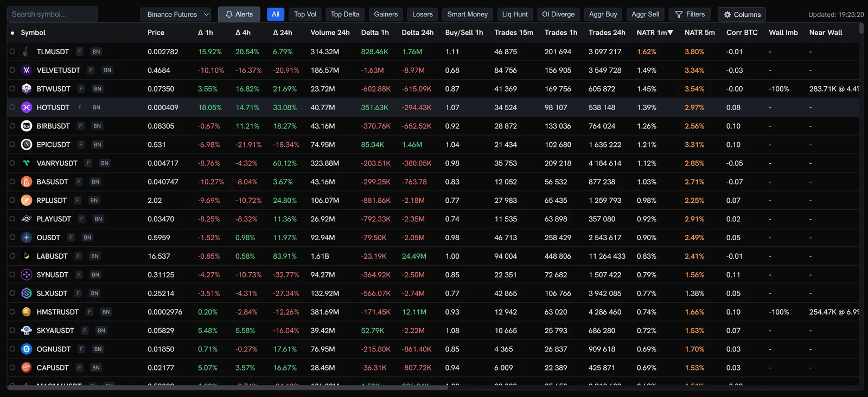868x397 pixels.
Task: Switch to the Smart Money tab
Action: tap(468, 15)
